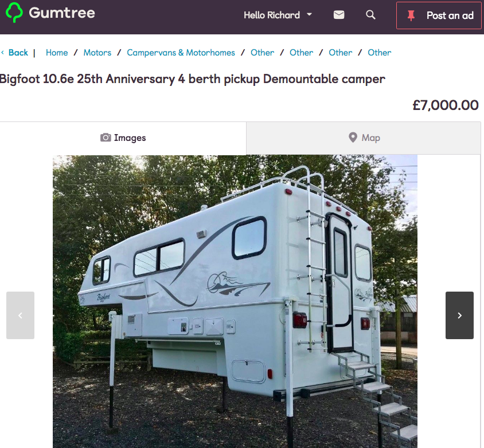484x448 pixels.
Task: Open the Home breadcrumb link
Action: click(57, 52)
